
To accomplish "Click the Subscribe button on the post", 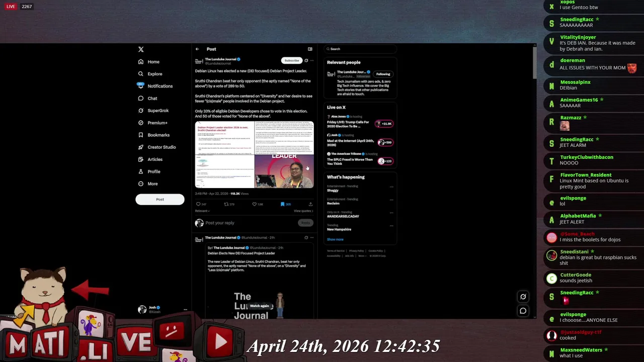I will pyautogui.click(x=292, y=60).
